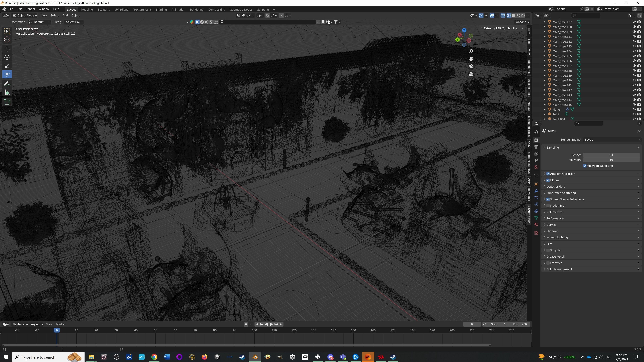Switch perspective/orthographic with the grid gizmo

point(471,74)
